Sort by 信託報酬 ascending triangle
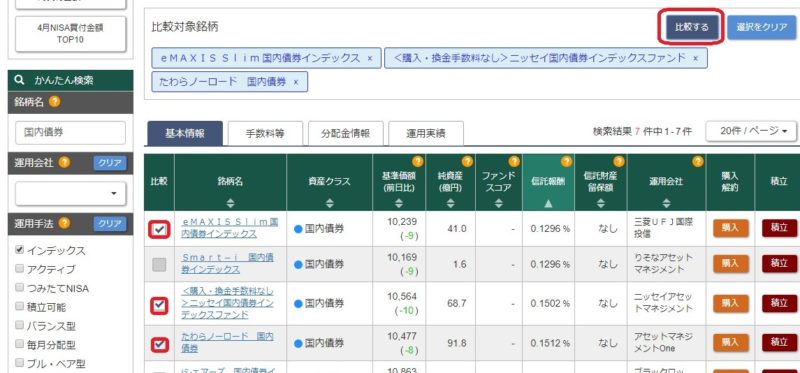Viewport: 800px width, 373px height. coord(548,203)
